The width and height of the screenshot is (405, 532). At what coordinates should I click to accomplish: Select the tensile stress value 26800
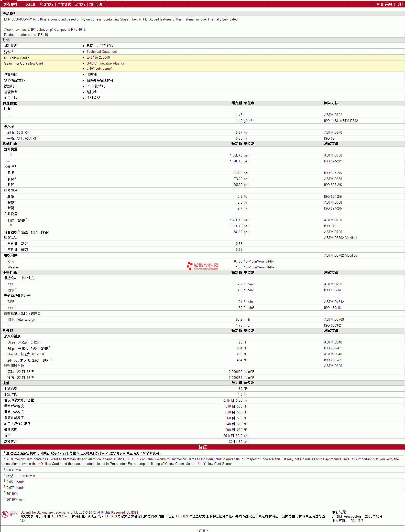238,185
